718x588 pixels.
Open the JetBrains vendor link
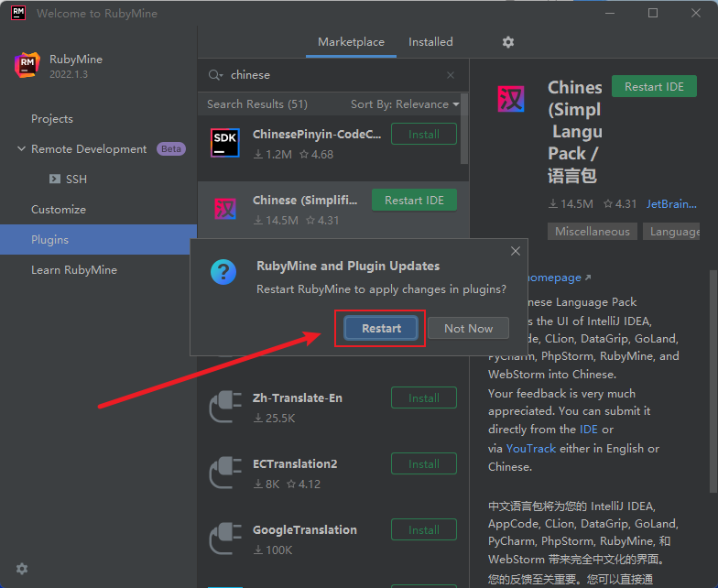[x=671, y=203]
